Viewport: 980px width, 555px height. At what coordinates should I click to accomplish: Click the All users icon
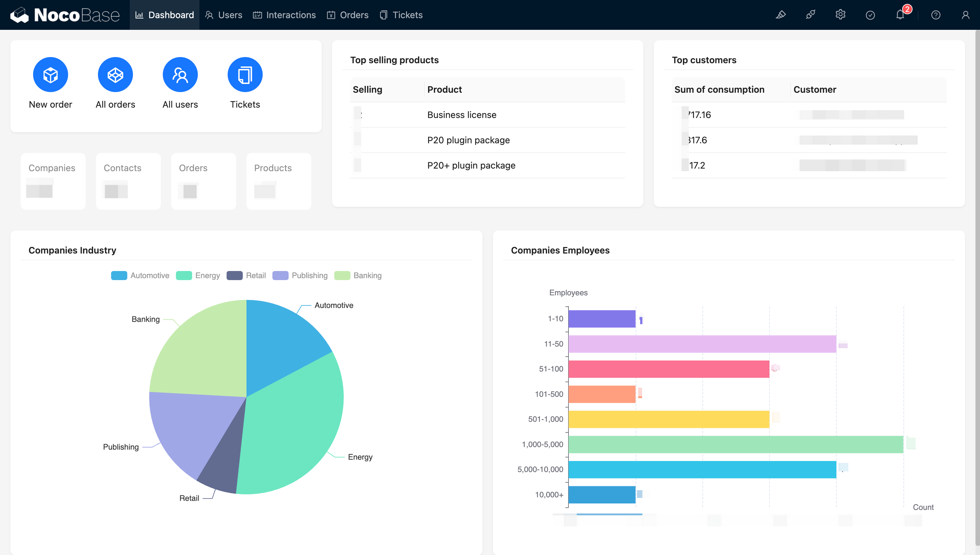pyautogui.click(x=180, y=75)
